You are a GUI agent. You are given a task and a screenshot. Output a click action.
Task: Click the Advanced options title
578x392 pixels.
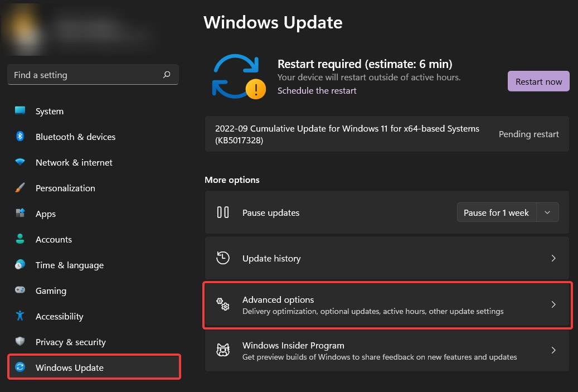point(278,299)
